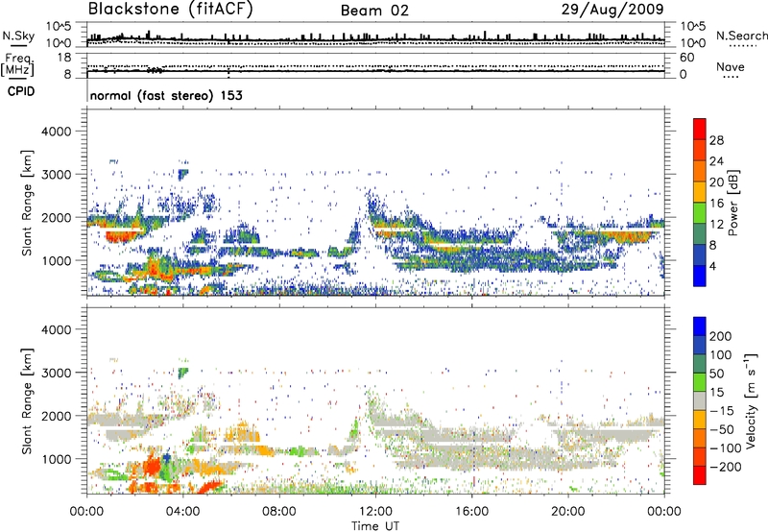The image size is (768, 532).
Task: Select the "Power [dB]" color bar title
Action: (x=732, y=203)
